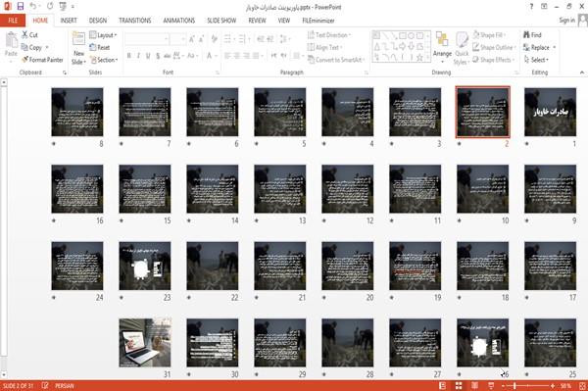Open the Arrange menu
The width and height of the screenshot is (588, 391).
point(442,46)
